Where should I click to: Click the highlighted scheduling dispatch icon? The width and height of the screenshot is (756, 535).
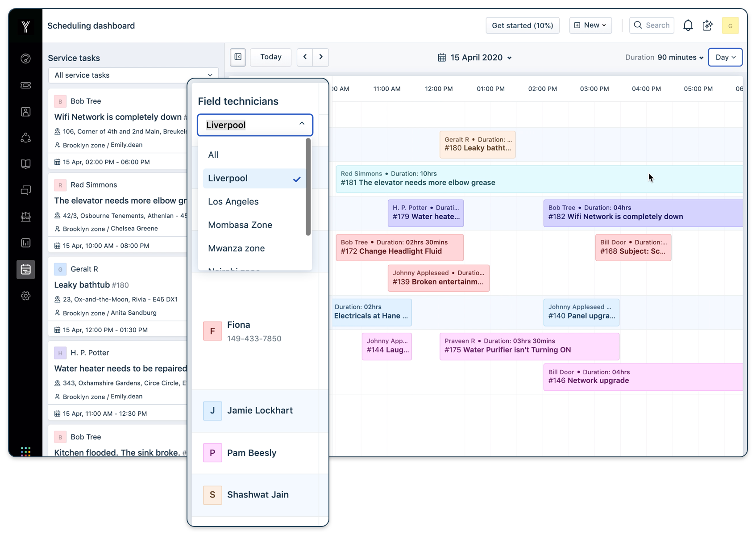(25, 269)
